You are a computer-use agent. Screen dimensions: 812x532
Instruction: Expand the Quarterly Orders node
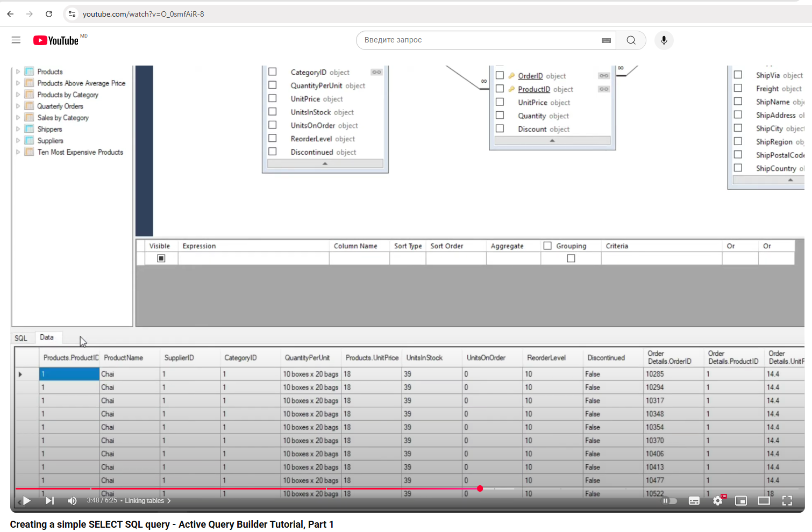coord(18,106)
